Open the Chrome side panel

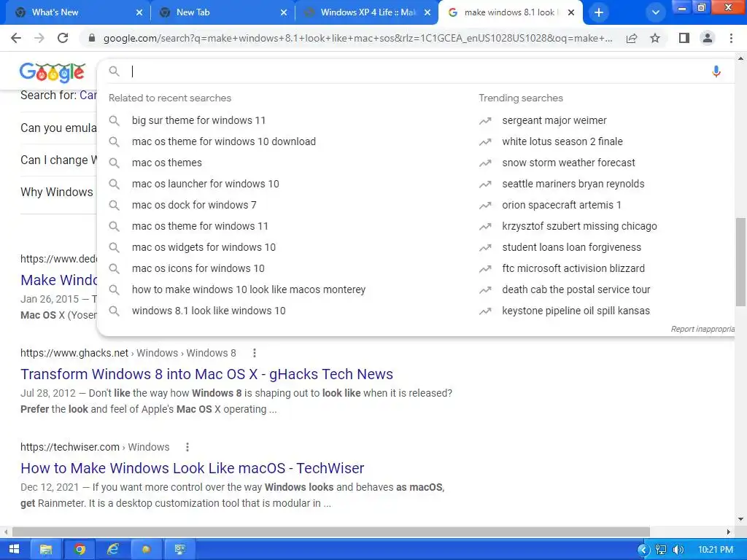[x=684, y=38]
